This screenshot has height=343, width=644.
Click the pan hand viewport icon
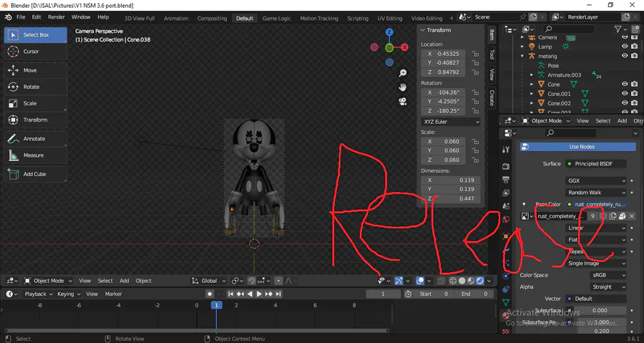click(402, 87)
